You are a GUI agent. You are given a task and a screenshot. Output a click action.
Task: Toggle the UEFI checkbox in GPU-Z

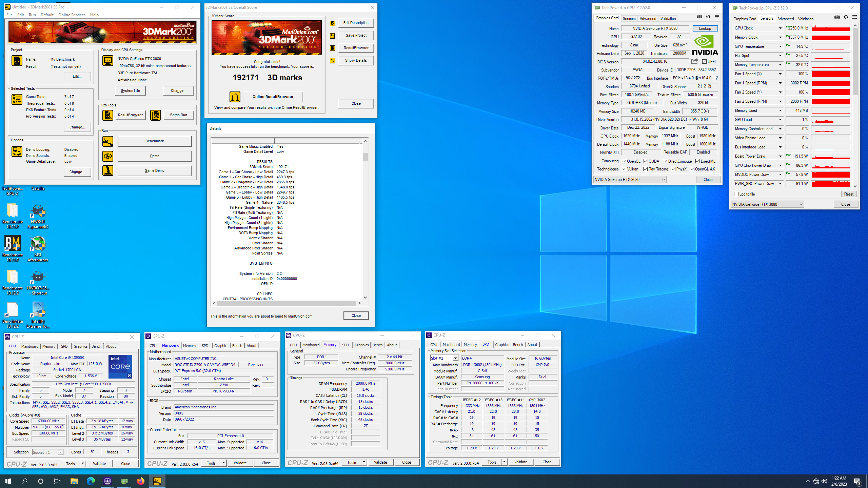tap(704, 62)
